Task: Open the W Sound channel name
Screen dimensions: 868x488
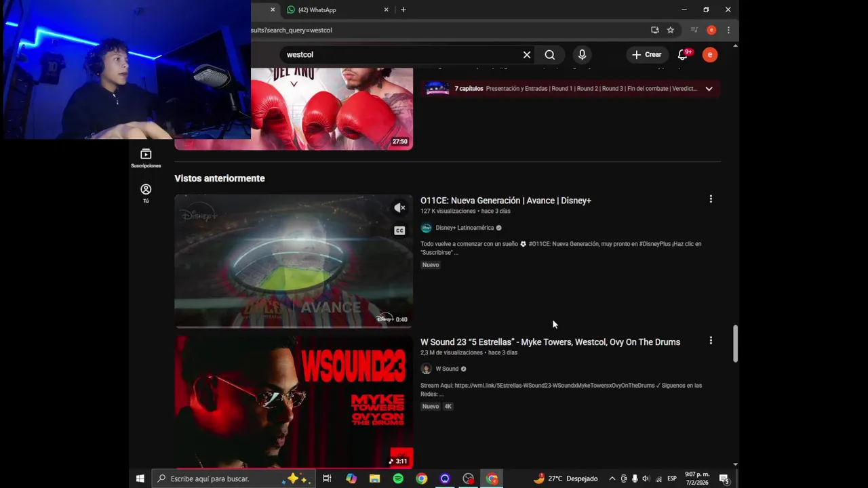Action: (447, 369)
